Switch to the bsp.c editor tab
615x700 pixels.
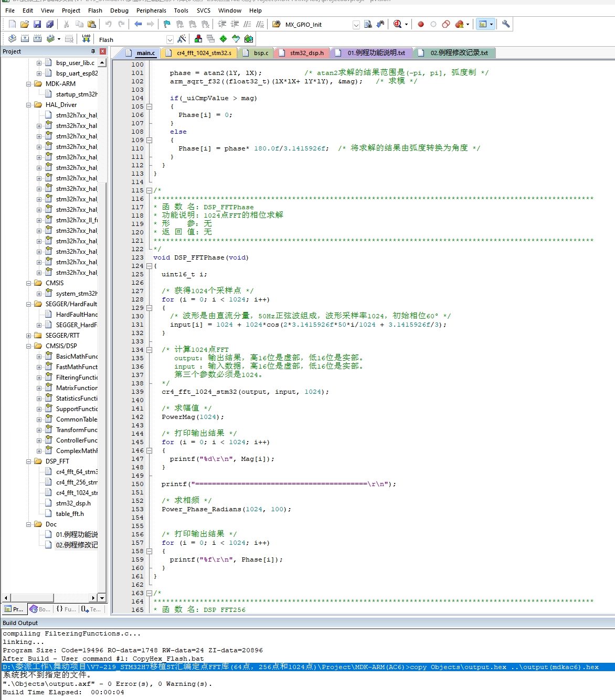click(x=257, y=53)
